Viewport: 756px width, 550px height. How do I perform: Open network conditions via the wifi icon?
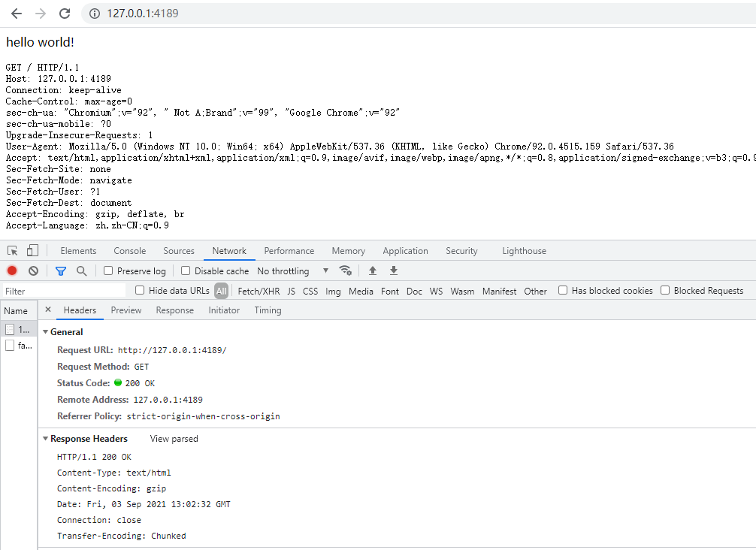tap(346, 270)
